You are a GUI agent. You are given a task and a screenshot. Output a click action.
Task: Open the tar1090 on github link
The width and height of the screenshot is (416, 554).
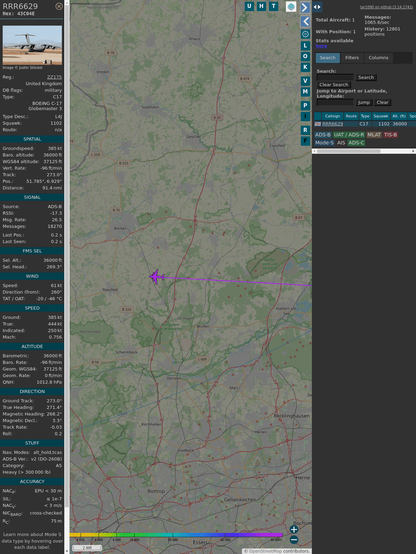pyautogui.click(x=386, y=7)
